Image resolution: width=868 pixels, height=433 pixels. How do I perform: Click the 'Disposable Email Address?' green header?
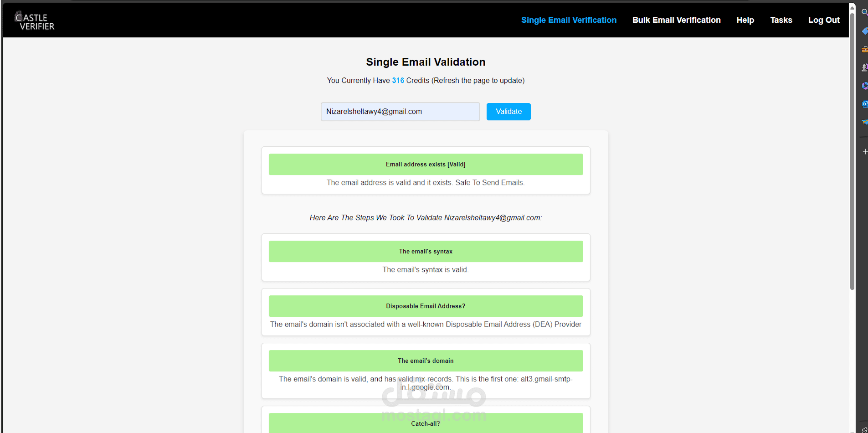pos(426,306)
